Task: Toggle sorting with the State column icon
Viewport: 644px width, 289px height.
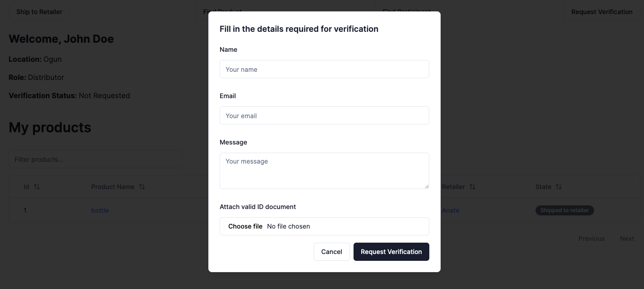Action: coord(559,187)
